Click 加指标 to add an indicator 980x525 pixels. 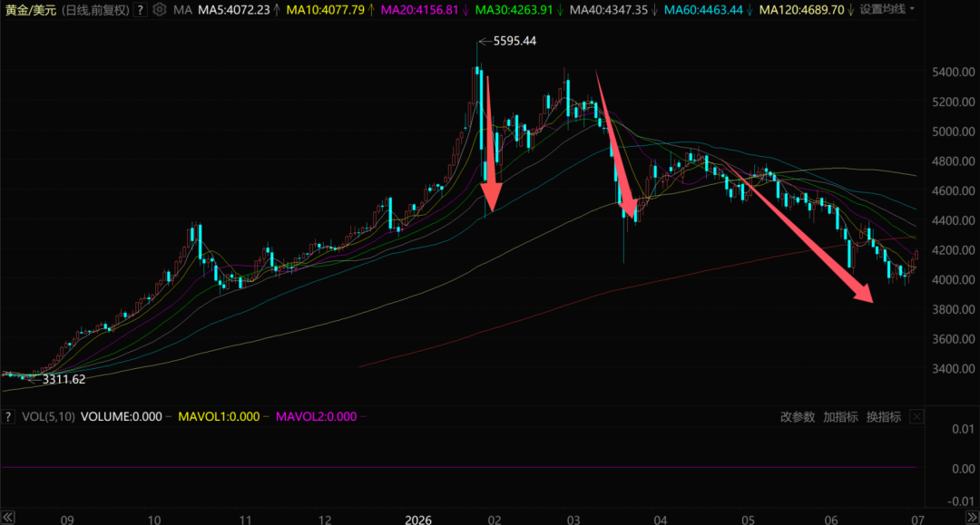pyautogui.click(x=840, y=416)
